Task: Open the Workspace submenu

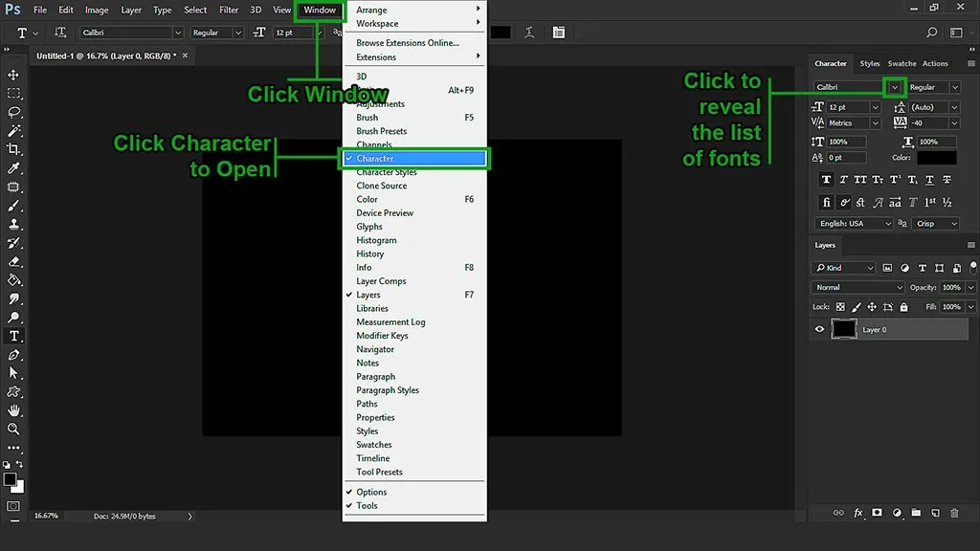Action: tap(414, 24)
